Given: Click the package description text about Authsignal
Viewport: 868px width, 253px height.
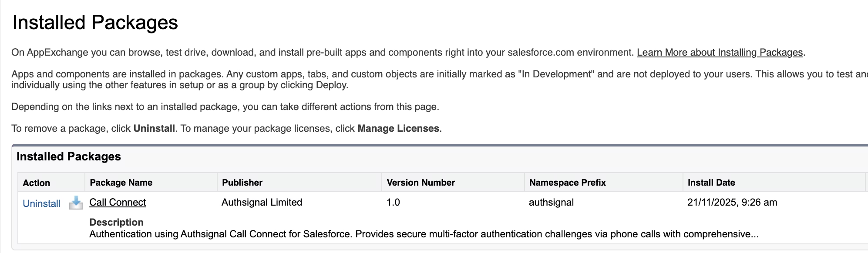Looking at the screenshot, I should pyautogui.click(x=424, y=234).
